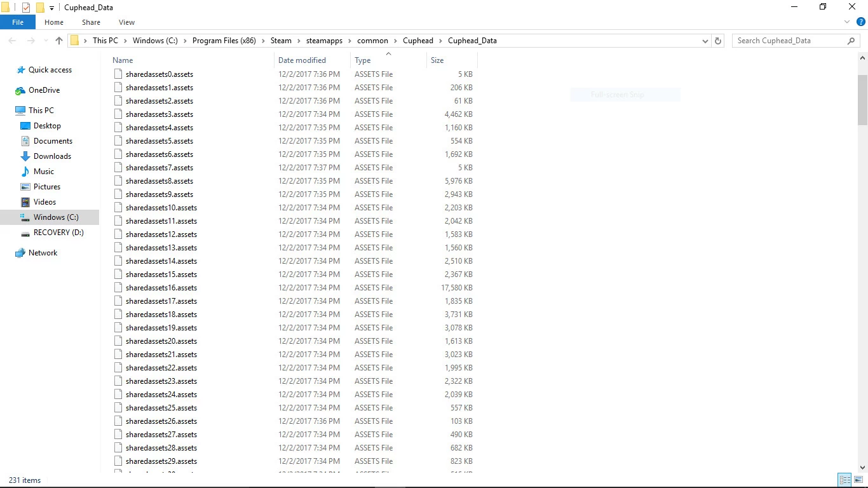This screenshot has height=488, width=868.
Task: Switch to the View ribbon tab
Action: point(126,22)
